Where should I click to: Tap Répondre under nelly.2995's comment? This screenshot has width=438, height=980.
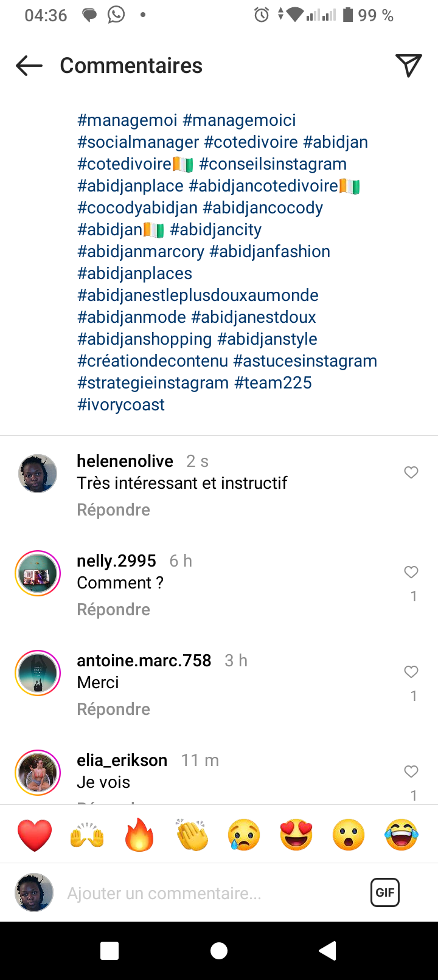point(113,609)
